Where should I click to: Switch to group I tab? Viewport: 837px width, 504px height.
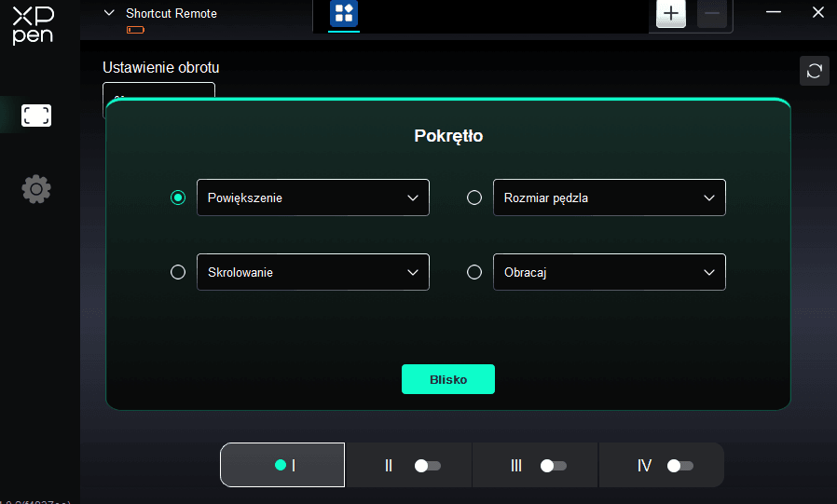pos(283,465)
